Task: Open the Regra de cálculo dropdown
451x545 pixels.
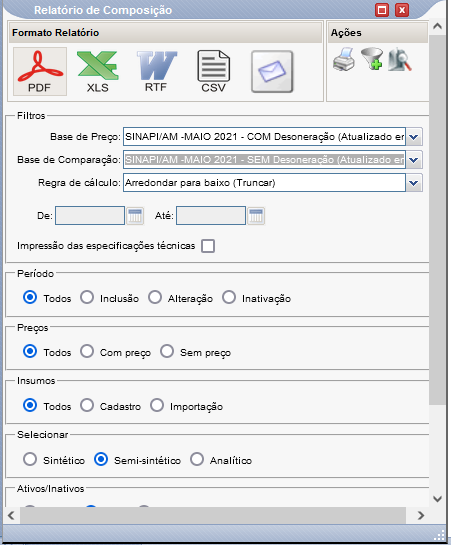Action: (414, 183)
